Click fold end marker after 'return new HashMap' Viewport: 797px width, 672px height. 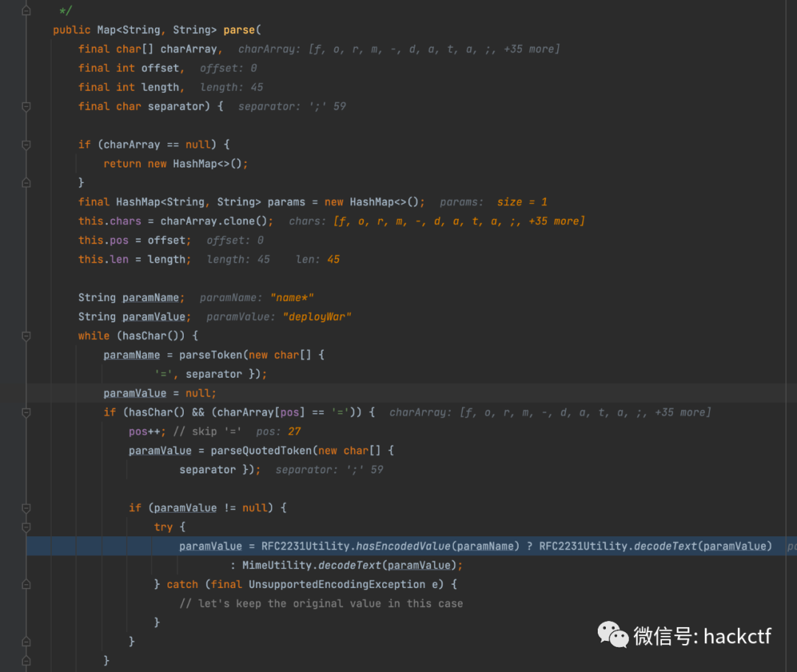pyautogui.click(x=27, y=182)
